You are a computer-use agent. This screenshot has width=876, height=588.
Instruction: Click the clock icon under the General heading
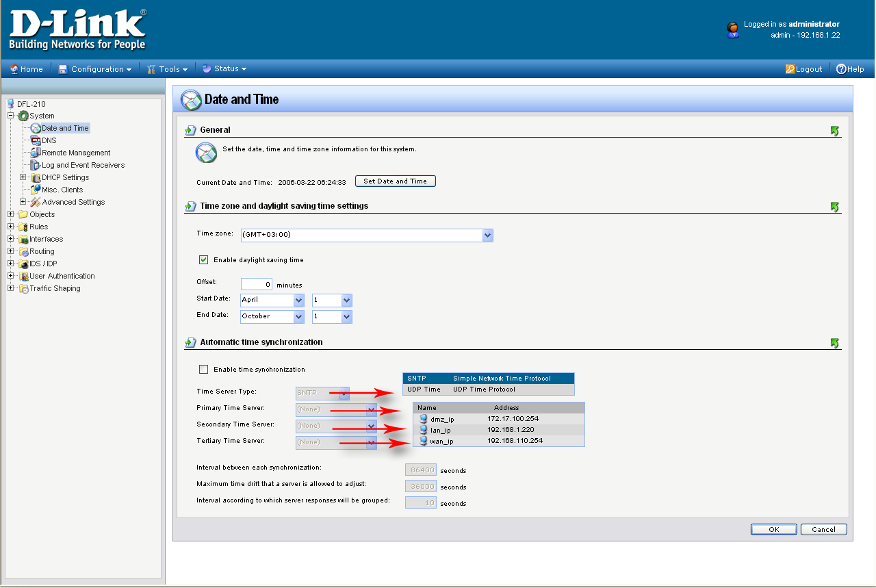point(206,153)
